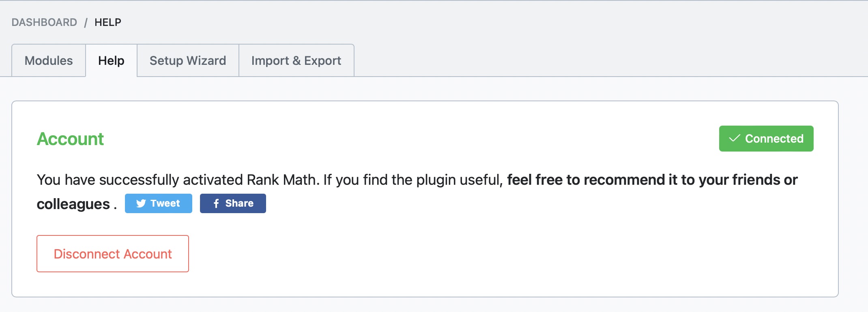Viewport: 868px width, 312px height.
Task: Switch to the Modules tab
Action: coord(48,60)
